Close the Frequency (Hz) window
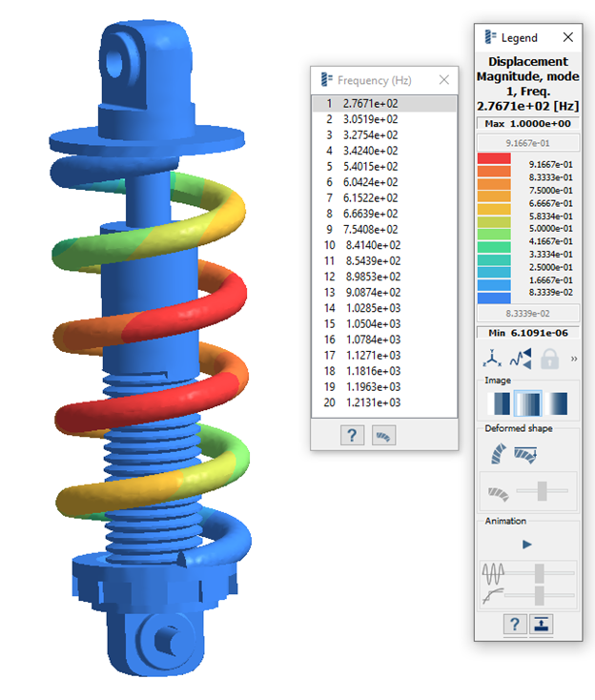Viewport: 595px width, 700px height. tap(443, 80)
